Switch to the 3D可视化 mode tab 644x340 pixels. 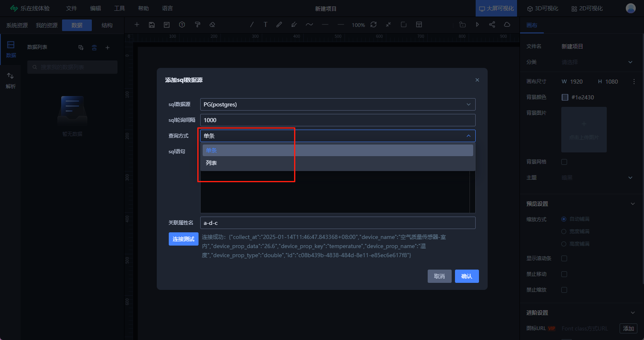pyautogui.click(x=543, y=8)
